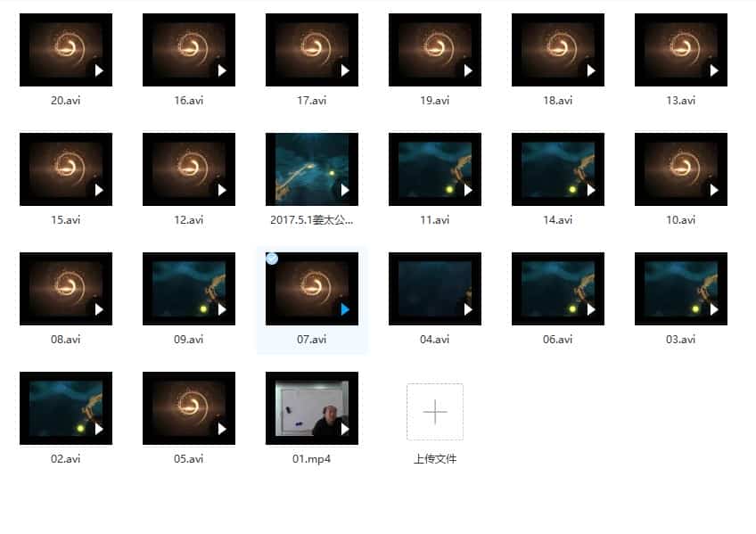
Task: Click the 14.avi file name label
Action: tap(558, 220)
